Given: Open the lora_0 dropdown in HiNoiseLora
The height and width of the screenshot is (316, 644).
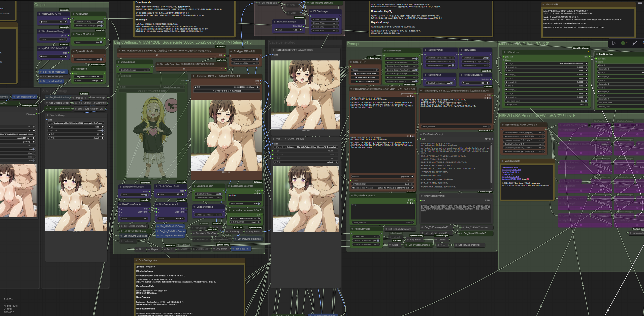Looking at the screenshot, I should pyautogui.click(x=546, y=64).
